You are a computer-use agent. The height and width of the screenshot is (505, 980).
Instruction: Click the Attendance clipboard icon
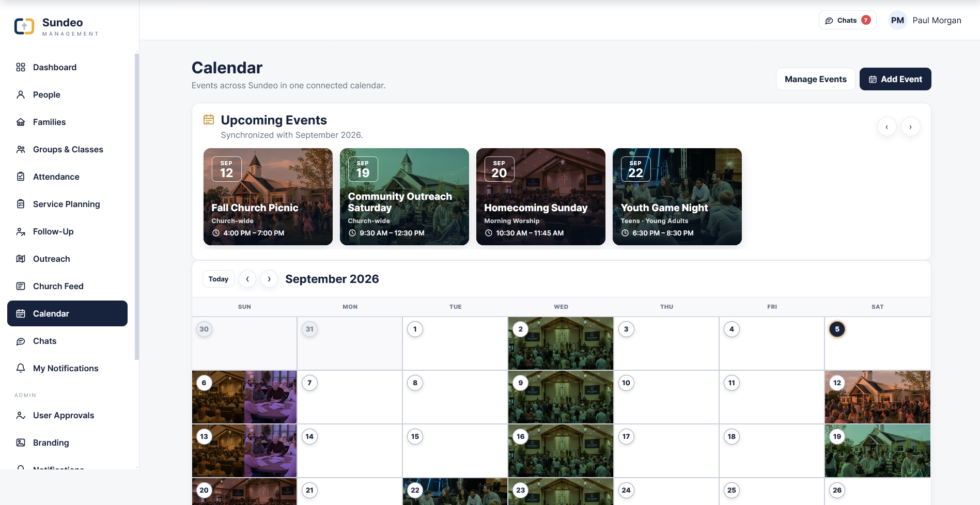(21, 177)
